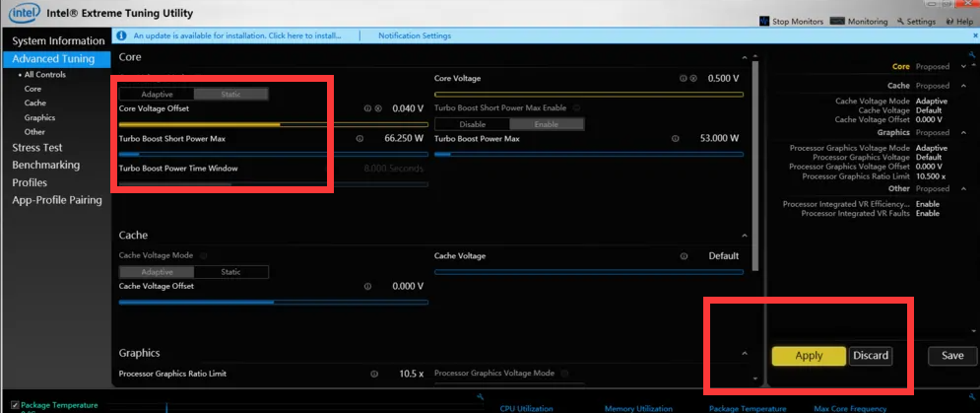Apply the proposed tuning changes

tap(809, 356)
